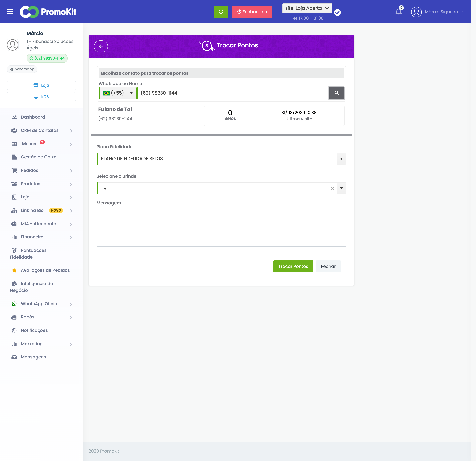Click the Produtos box icon
This screenshot has width=476, height=461.
coord(14,184)
